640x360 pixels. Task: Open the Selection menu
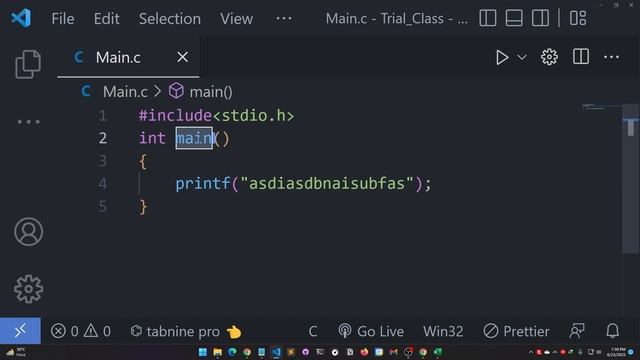(x=170, y=18)
